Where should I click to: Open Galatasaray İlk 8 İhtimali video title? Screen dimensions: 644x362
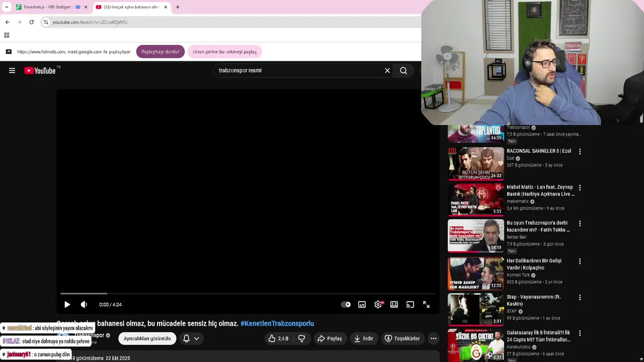[x=538, y=336]
